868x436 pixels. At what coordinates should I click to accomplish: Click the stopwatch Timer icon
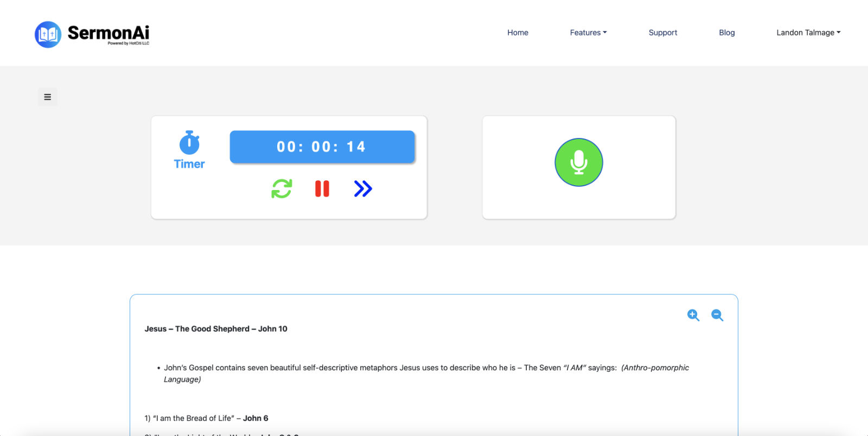189,143
